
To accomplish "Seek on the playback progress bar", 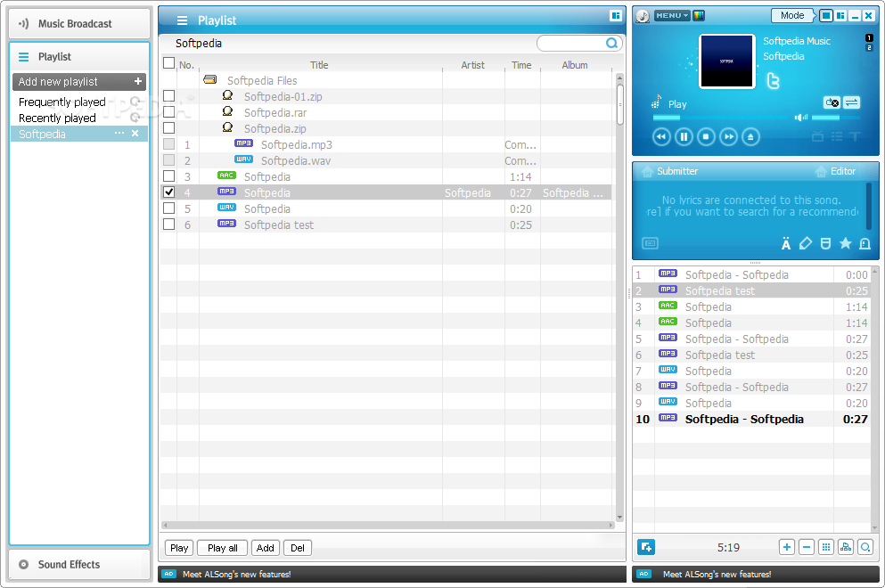I will [721, 118].
